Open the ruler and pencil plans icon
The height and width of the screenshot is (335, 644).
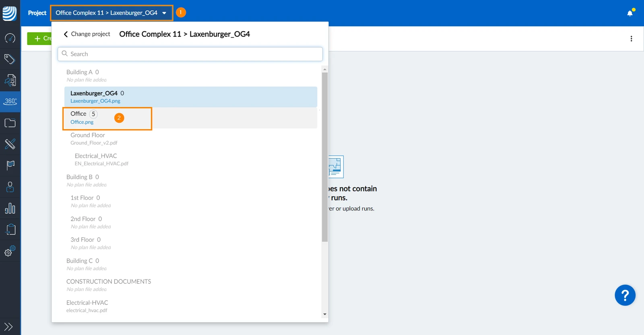click(10, 144)
